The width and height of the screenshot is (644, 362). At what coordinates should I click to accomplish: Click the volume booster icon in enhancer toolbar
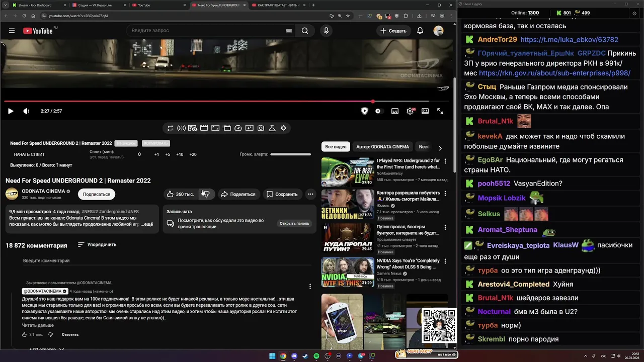click(181, 128)
